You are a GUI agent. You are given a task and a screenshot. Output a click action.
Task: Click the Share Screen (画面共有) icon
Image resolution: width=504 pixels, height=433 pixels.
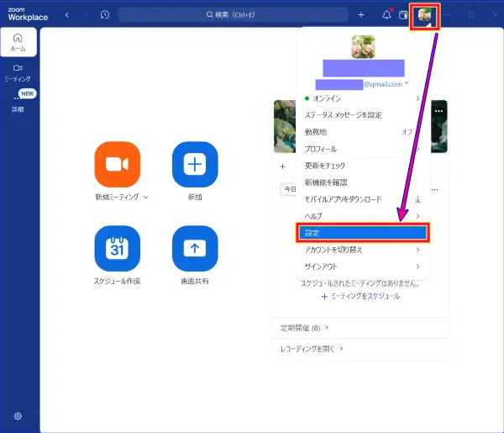click(195, 248)
